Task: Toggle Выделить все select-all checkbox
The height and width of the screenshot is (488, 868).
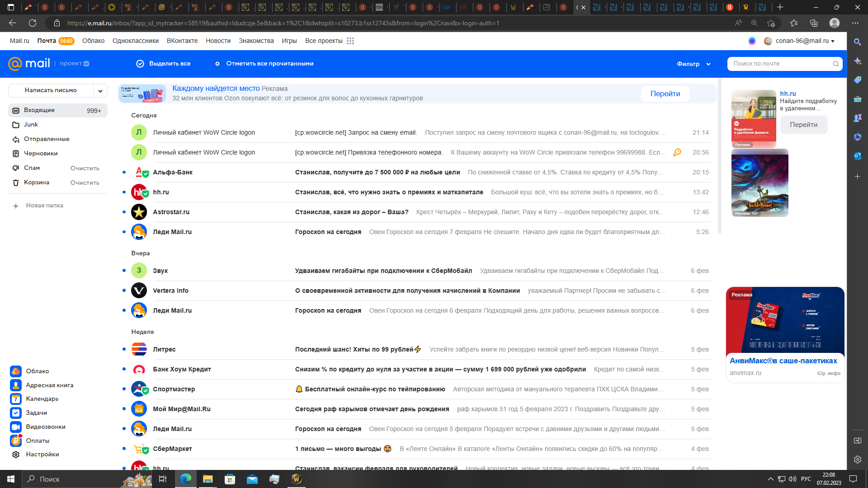Action: (140, 64)
